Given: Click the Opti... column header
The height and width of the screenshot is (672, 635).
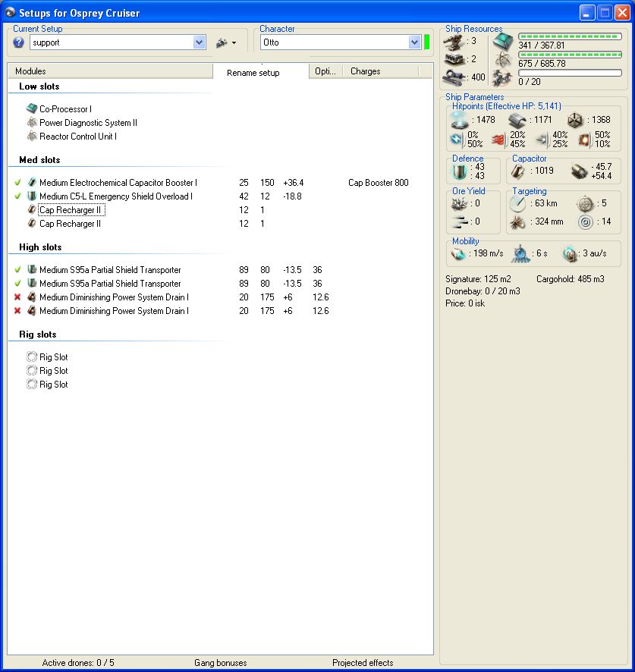Looking at the screenshot, I should [325, 71].
